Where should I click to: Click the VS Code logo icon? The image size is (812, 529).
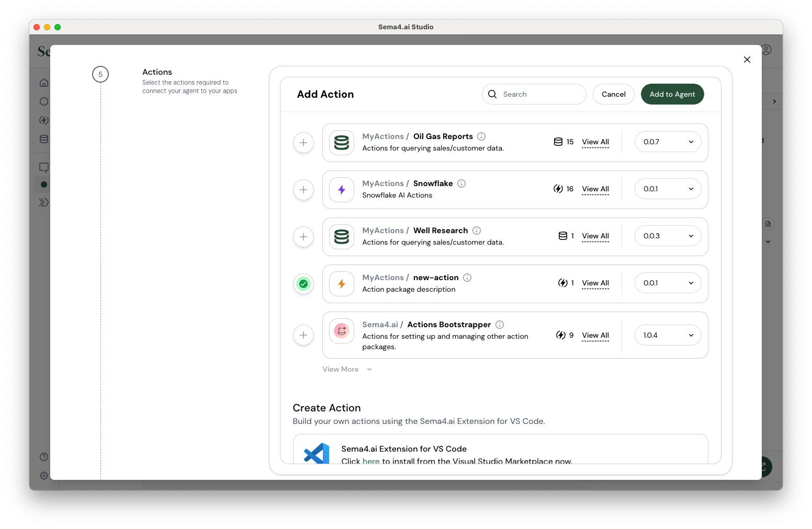pos(317,453)
